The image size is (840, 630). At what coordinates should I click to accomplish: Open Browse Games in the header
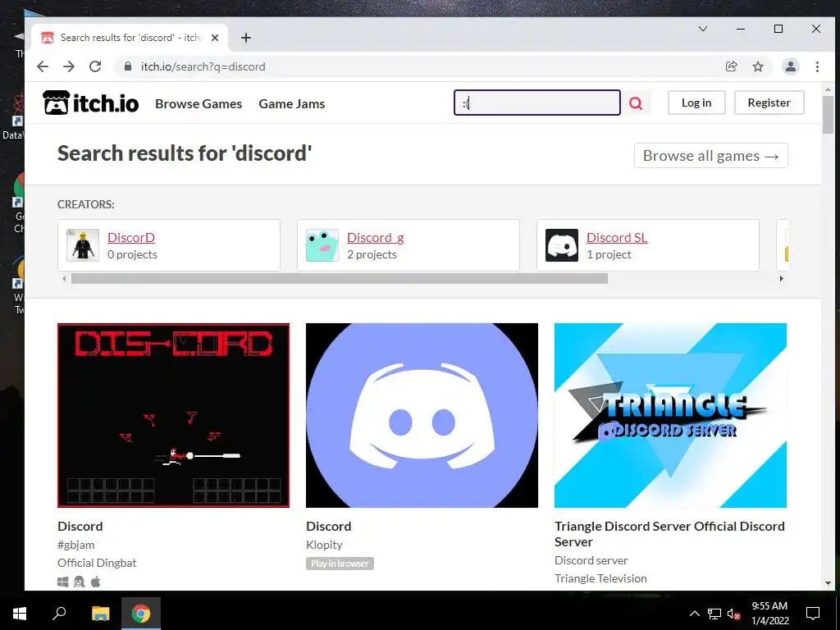[199, 103]
